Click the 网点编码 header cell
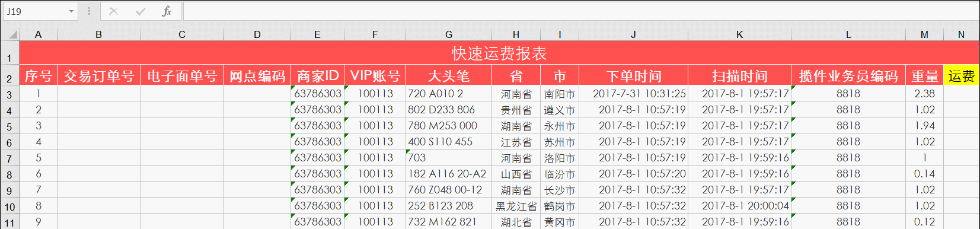Image resolution: width=980 pixels, height=229 pixels. click(x=257, y=75)
